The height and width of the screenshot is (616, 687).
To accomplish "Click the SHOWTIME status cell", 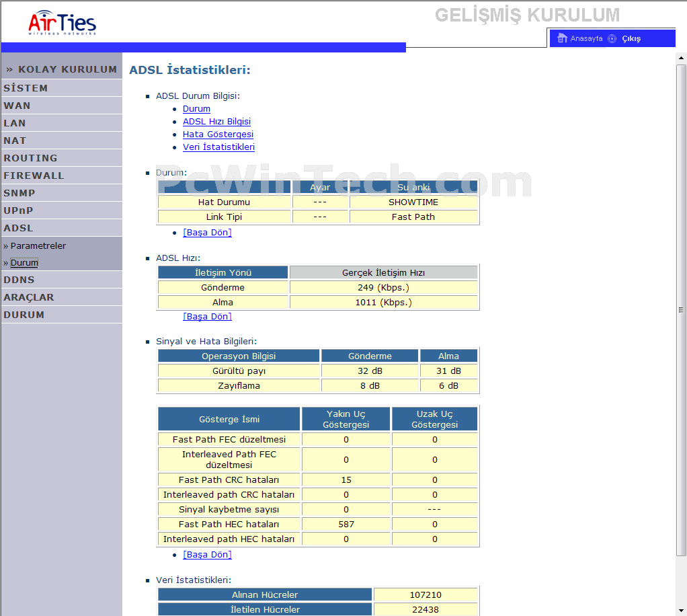I will tap(413, 202).
